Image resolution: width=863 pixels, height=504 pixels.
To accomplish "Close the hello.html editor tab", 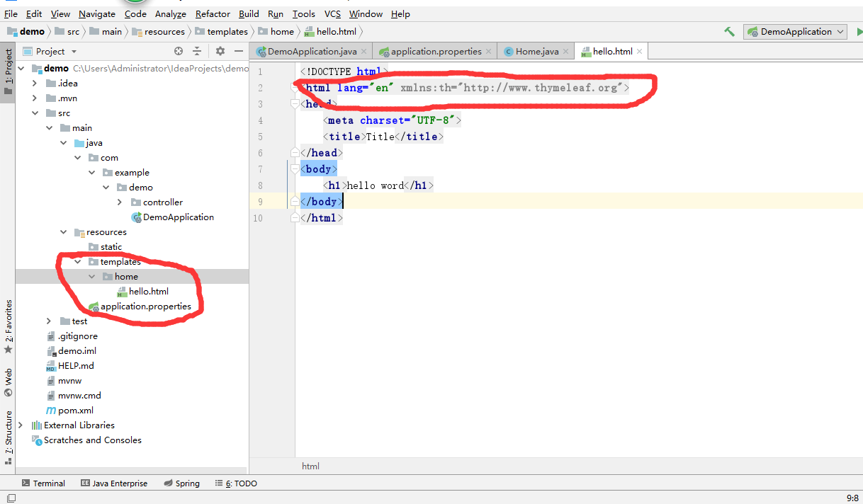I will 639,52.
